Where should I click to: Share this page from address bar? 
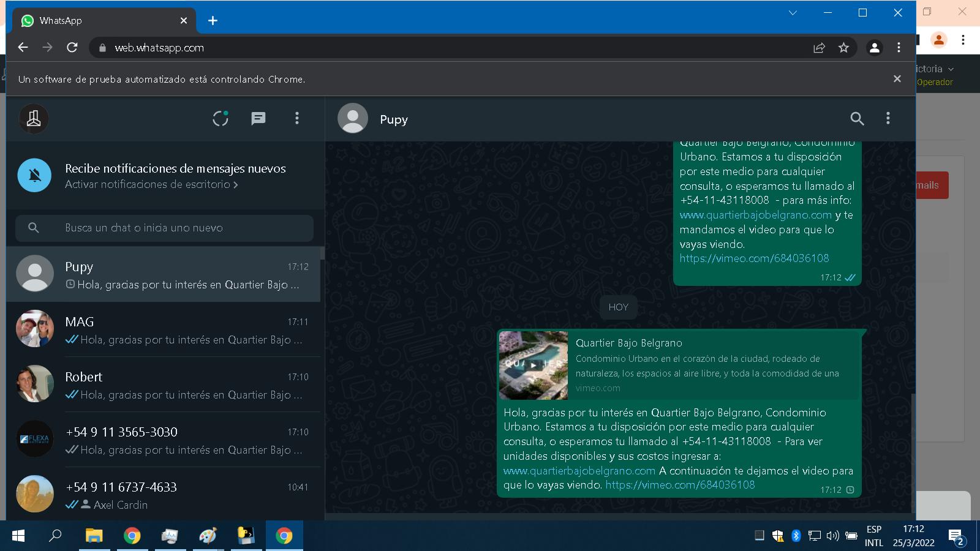click(819, 48)
